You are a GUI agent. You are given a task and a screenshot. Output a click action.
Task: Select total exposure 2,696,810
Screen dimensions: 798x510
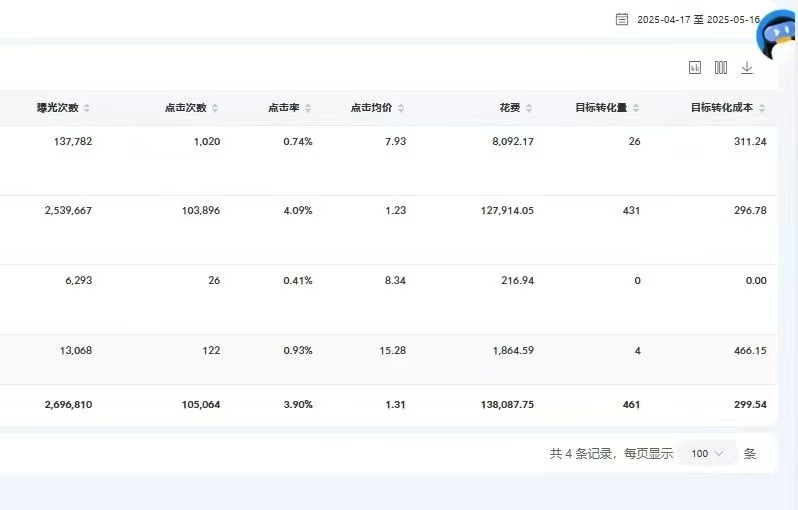pyautogui.click(x=68, y=405)
